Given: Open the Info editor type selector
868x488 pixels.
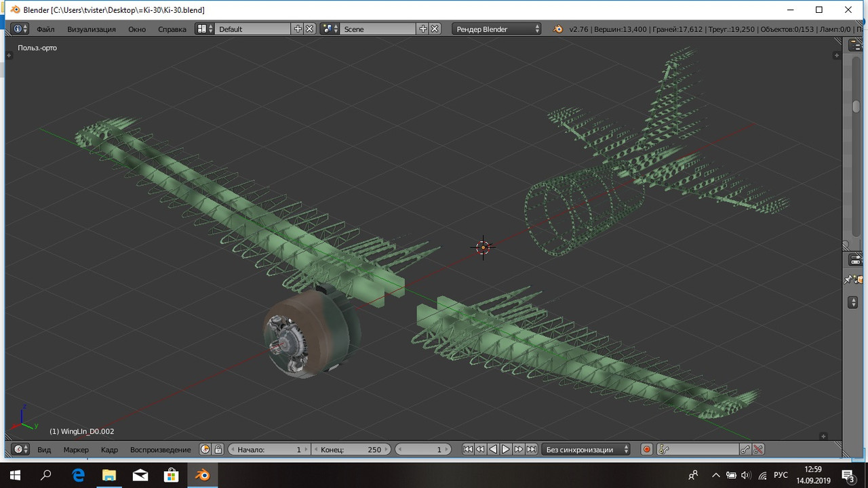Looking at the screenshot, I should (x=21, y=29).
